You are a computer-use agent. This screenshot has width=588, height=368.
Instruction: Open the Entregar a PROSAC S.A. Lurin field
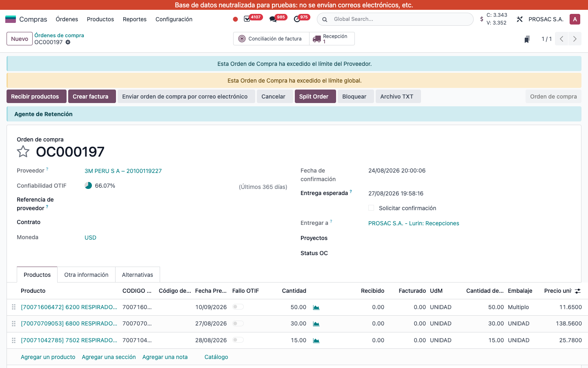[414, 223]
